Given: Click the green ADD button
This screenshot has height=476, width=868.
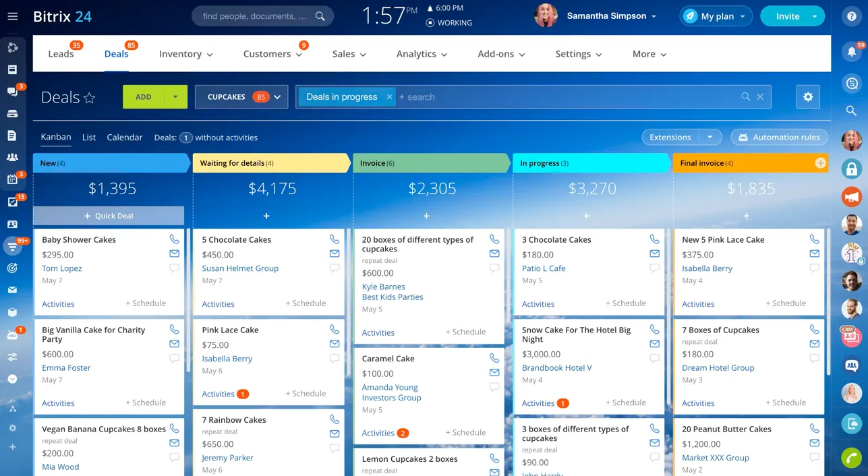Looking at the screenshot, I should point(144,97).
